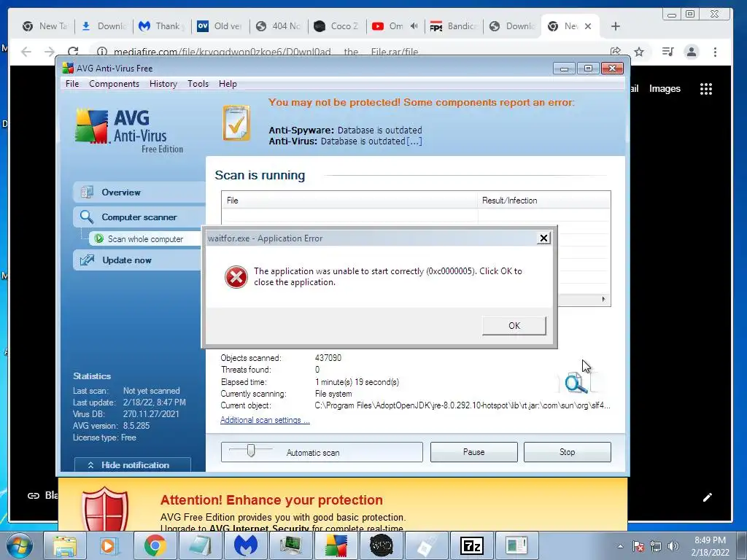Click Chrome icon in taskbar

[155, 545]
